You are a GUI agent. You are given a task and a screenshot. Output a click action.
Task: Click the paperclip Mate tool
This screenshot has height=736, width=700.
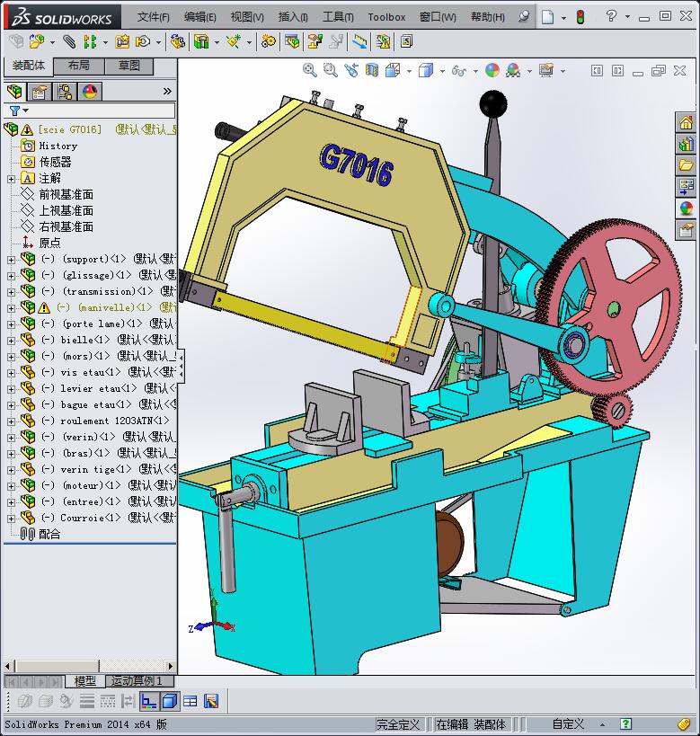[69, 41]
